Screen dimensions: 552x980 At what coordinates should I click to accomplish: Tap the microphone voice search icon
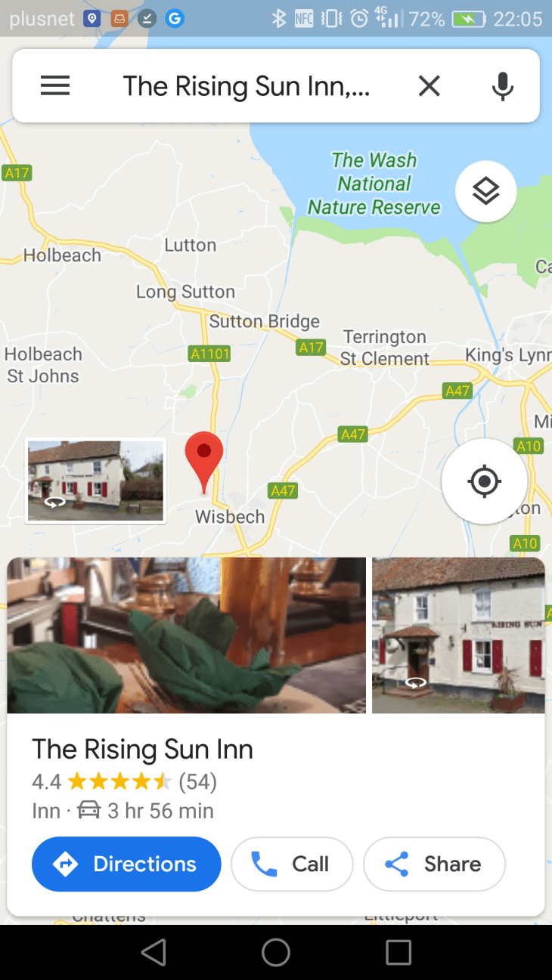pyautogui.click(x=502, y=86)
